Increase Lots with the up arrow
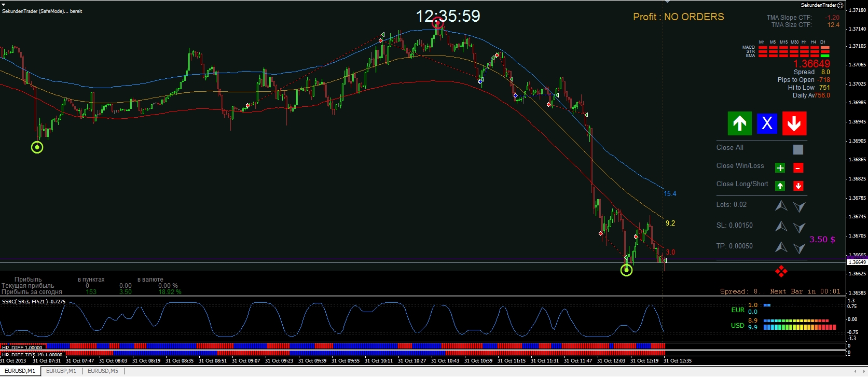868x377 pixels. 781,206
